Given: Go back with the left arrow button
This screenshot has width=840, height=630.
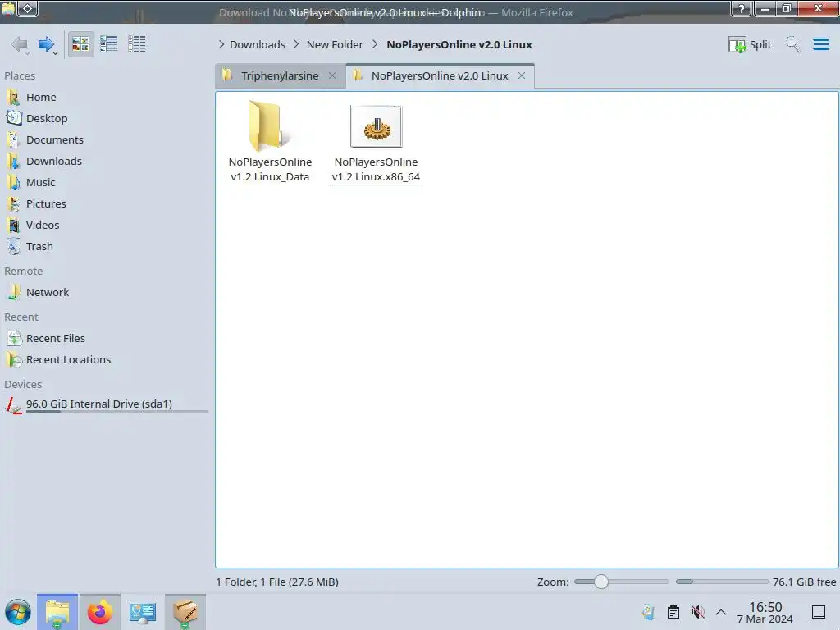Looking at the screenshot, I should click(20, 44).
